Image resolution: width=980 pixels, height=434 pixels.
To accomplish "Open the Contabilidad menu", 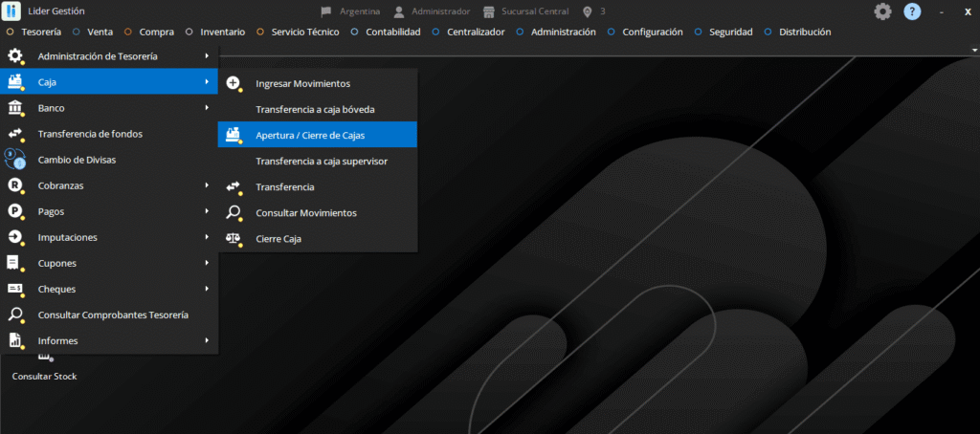I will coord(393,32).
